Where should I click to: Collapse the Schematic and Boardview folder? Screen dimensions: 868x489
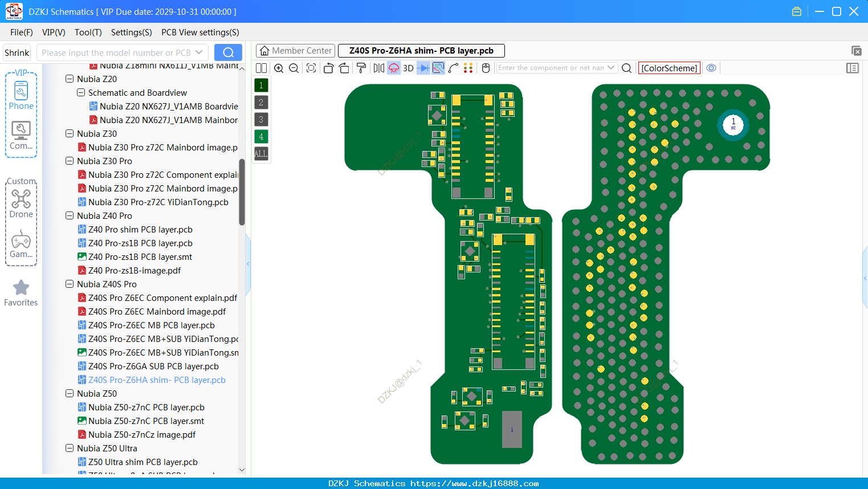pos(81,93)
